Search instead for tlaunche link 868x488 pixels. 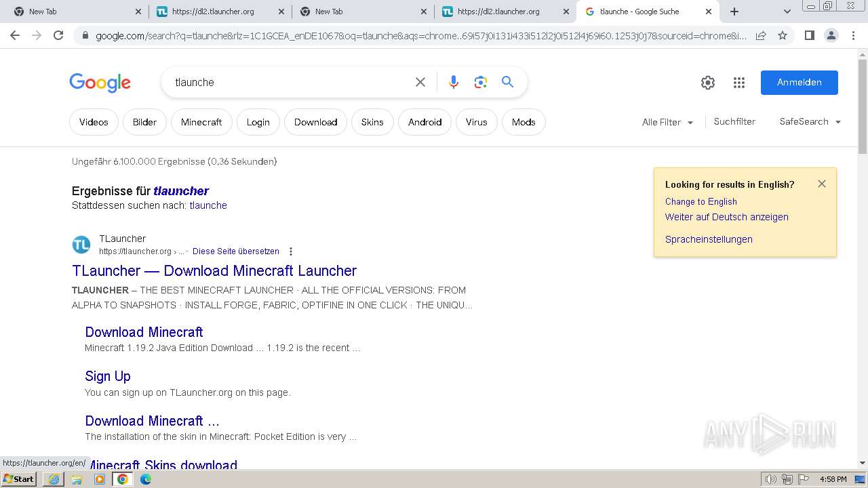(208, 205)
